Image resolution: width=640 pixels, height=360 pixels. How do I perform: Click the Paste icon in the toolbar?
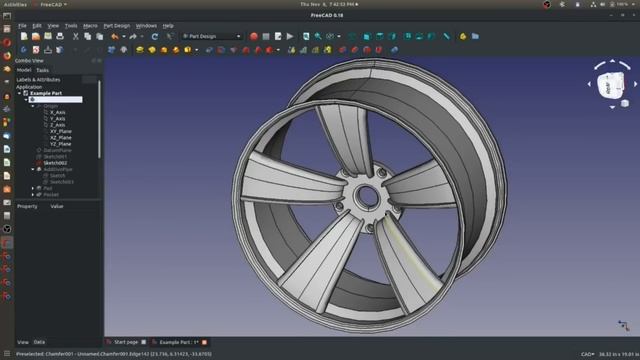(x=100, y=36)
